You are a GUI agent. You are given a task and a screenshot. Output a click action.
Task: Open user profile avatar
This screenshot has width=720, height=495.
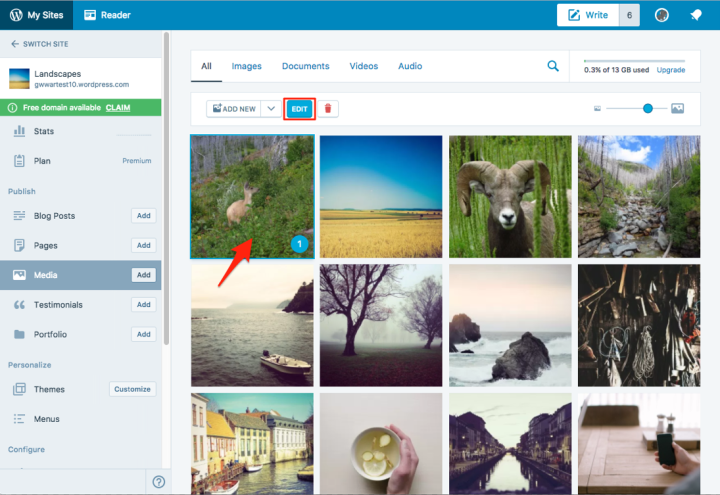(661, 15)
